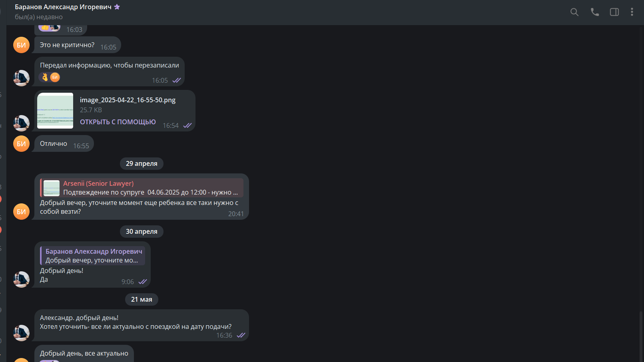Open the three-dot chat options menu
Screen dimensions: 644x362
(x=632, y=12)
